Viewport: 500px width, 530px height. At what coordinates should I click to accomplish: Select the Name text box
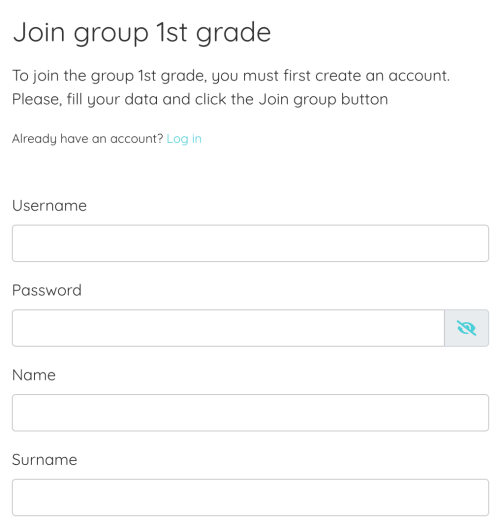pyautogui.click(x=250, y=413)
